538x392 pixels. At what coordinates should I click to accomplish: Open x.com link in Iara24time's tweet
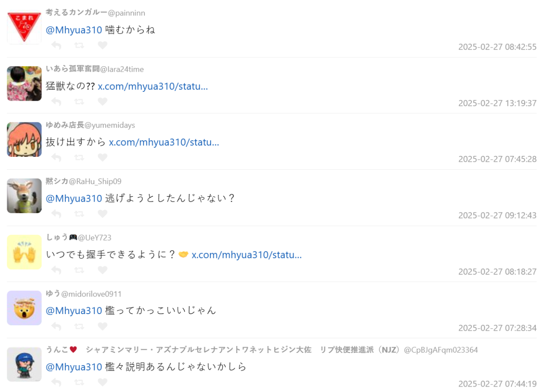click(x=153, y=86)
